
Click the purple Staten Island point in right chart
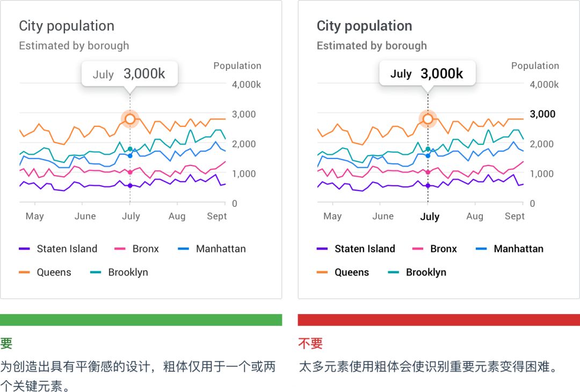[428, 186]
